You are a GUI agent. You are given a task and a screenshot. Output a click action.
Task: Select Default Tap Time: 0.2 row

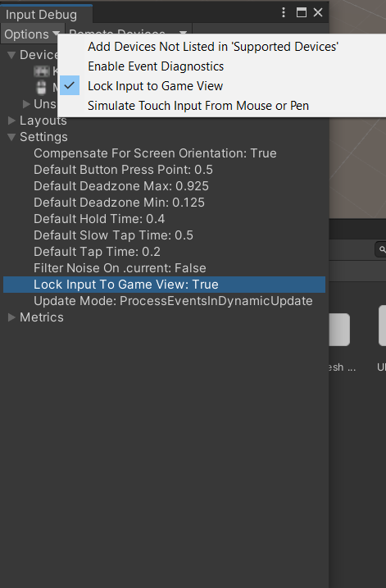(x=164, y=252)
